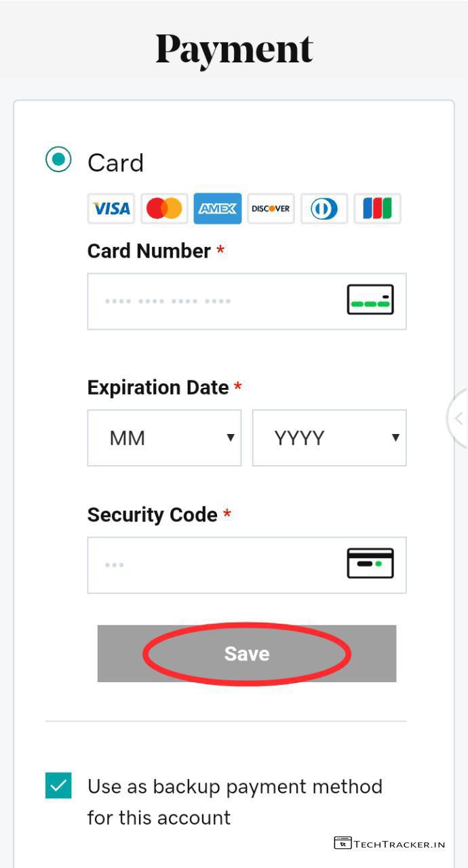Click the Card payment option label
Image resolution: width=468 pixels, height=868 pixels.
tap(115, 163)
